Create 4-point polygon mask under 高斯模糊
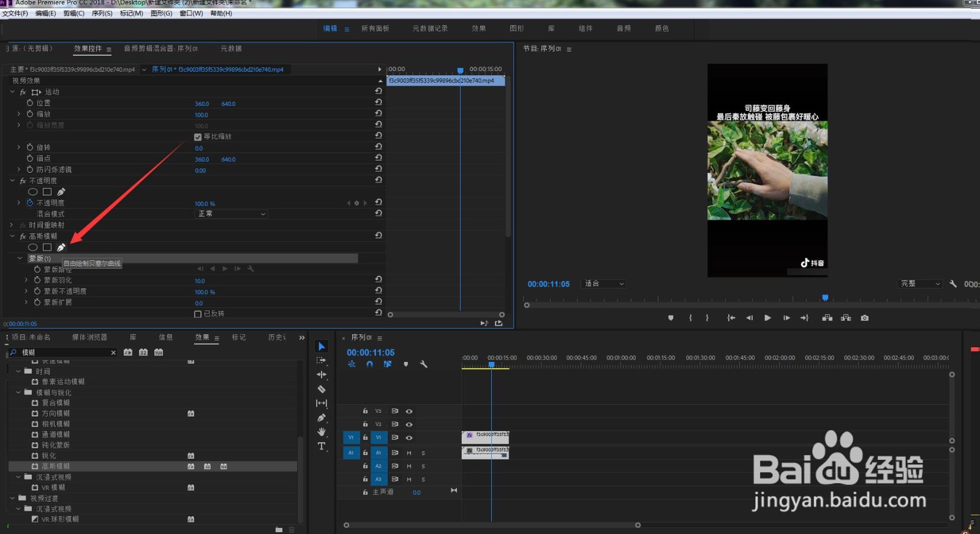The width and height of the screenshot is (980, 534). point(47,247)
